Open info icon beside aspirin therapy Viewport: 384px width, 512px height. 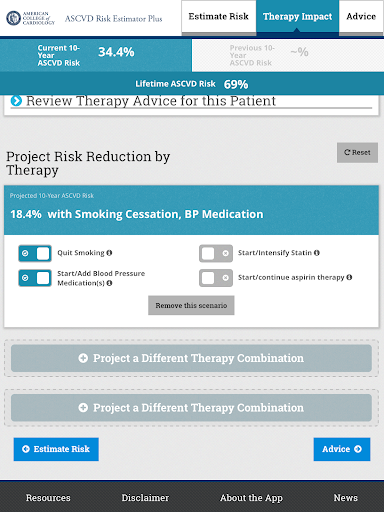pyautogui.click(x=349, y=277)
